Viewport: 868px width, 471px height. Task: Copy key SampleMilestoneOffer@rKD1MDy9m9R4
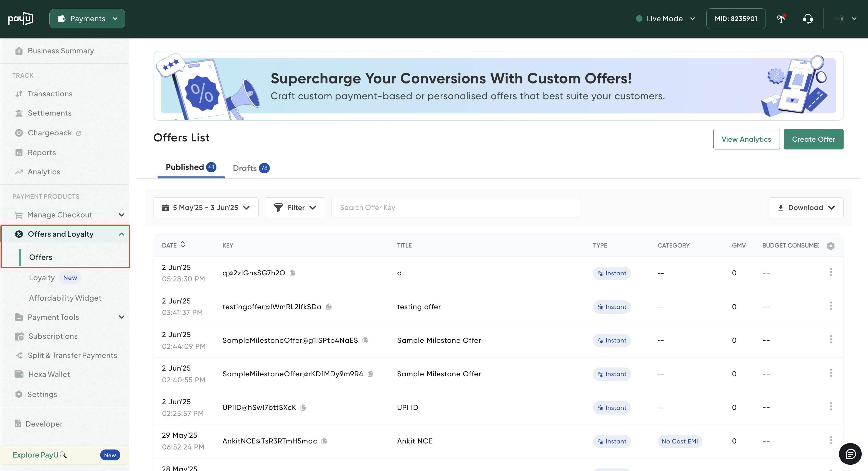[370, 374]
